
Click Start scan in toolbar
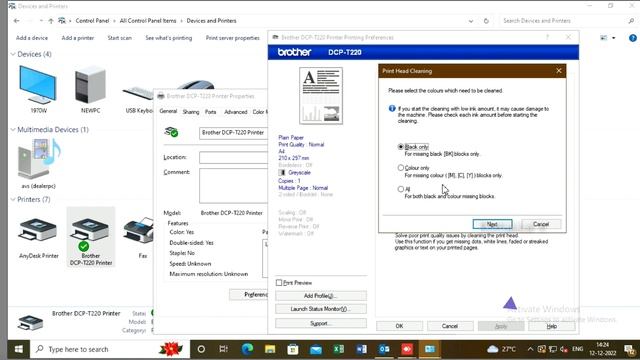pos(120,38)
